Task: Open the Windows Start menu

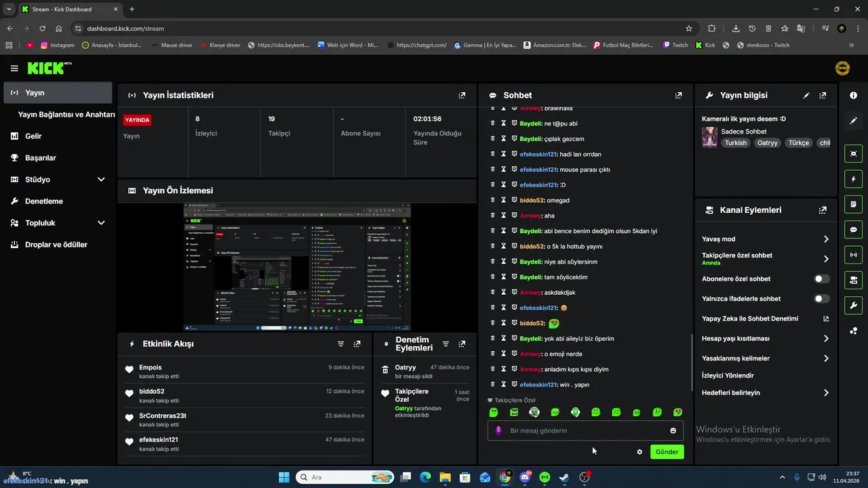Action: tap(284, 477)
